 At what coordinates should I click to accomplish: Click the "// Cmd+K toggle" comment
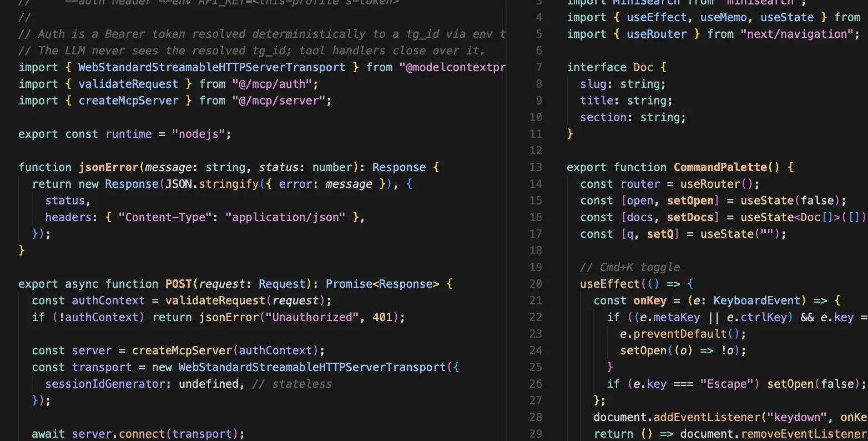629,267
